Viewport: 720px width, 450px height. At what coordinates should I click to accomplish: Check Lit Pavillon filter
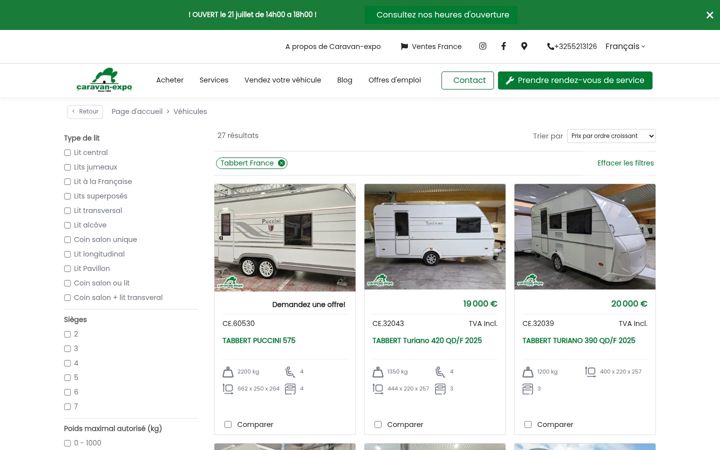click(68, 269)
